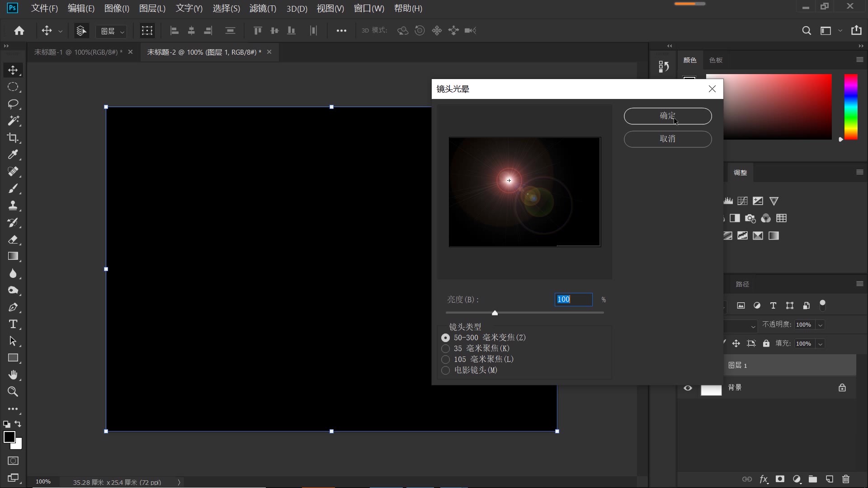
Task: Select the Crop tool
Action: 13,138
